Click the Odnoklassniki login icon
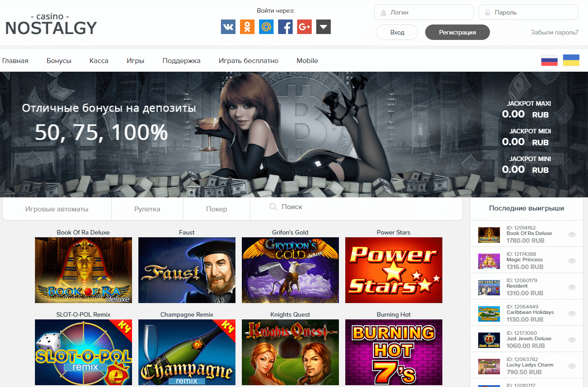The image size is (588, 387). (247, 27)
